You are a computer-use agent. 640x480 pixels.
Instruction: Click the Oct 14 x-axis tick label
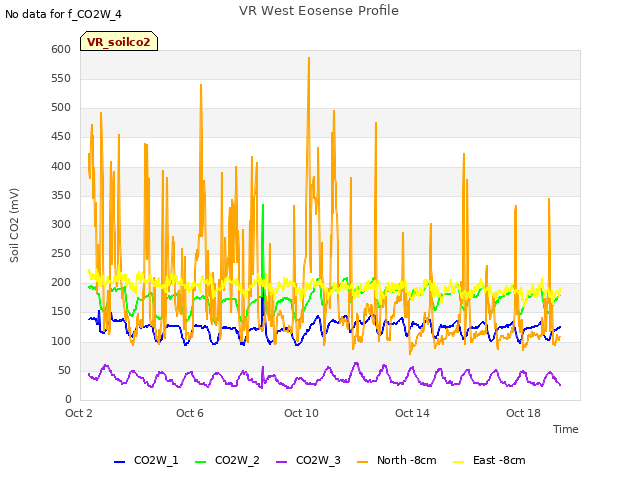point(412,413)
